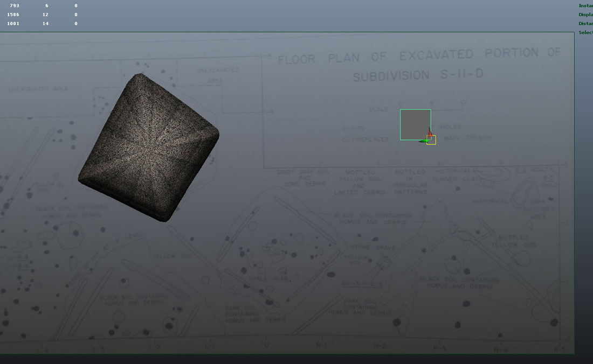Click the "MOTTLED YELLOW SOIL" label at right
593x364 pixels.
[x=513, y=241]
